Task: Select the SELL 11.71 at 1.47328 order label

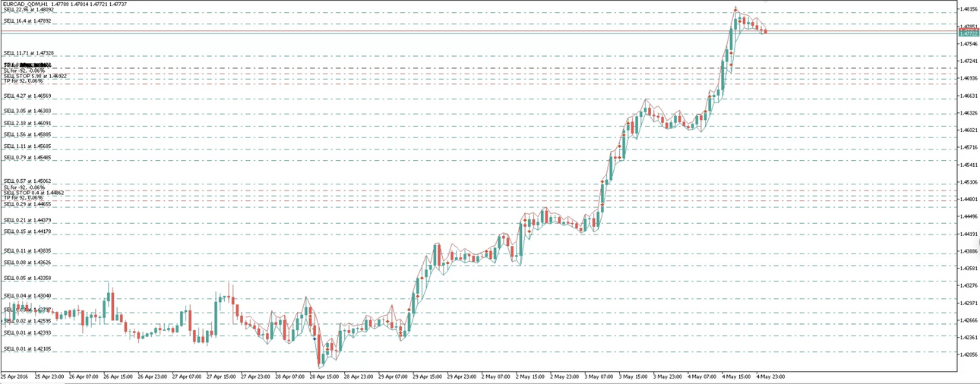Action: point(28,53)
